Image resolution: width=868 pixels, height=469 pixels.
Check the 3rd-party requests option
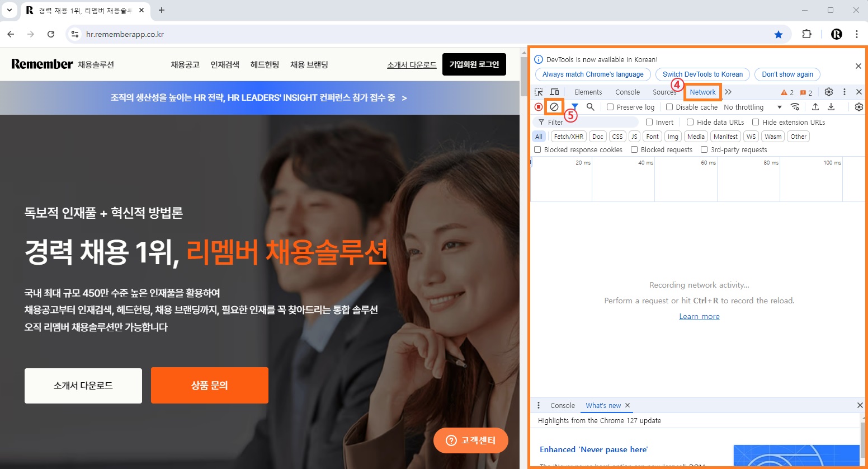coord(704,149)
